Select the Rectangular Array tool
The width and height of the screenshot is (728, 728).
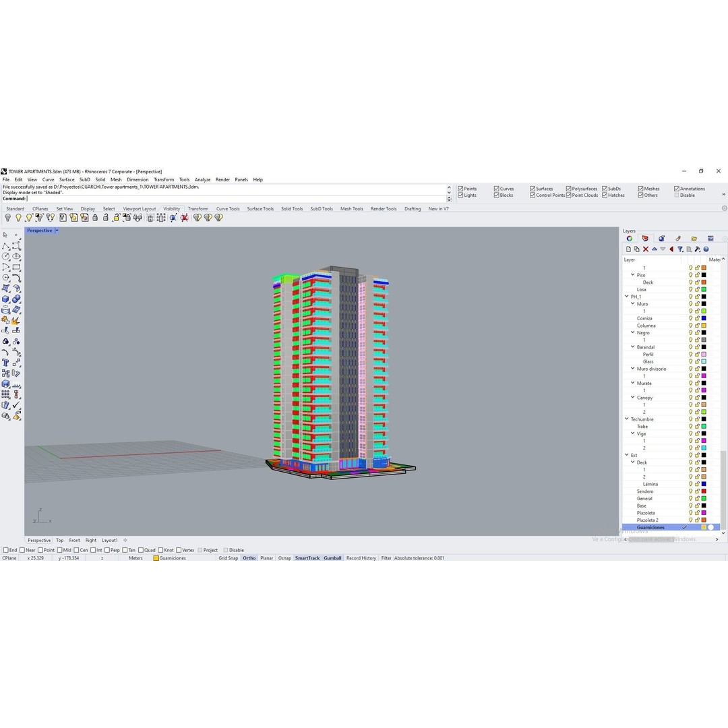[5, 394]
